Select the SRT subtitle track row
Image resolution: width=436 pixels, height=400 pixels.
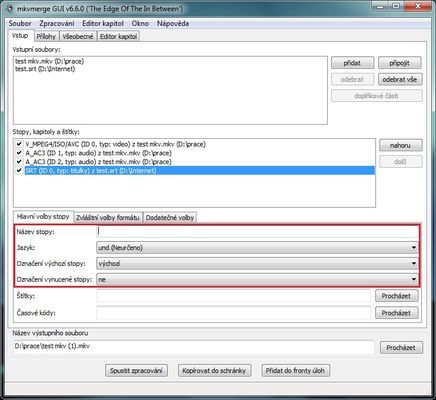pyautogui.click(x=200, y=171)
